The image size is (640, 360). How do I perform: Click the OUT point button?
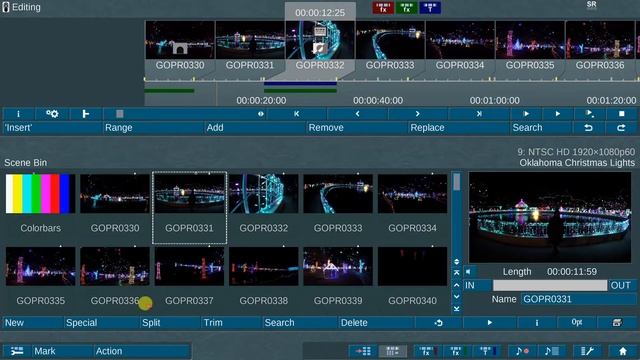click(622, 285)
